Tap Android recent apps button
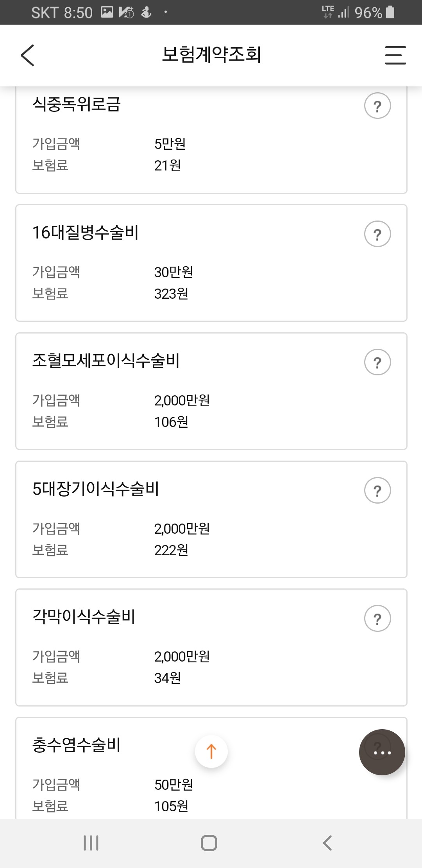Screen dimensions: 422x868 pos(91,843)
